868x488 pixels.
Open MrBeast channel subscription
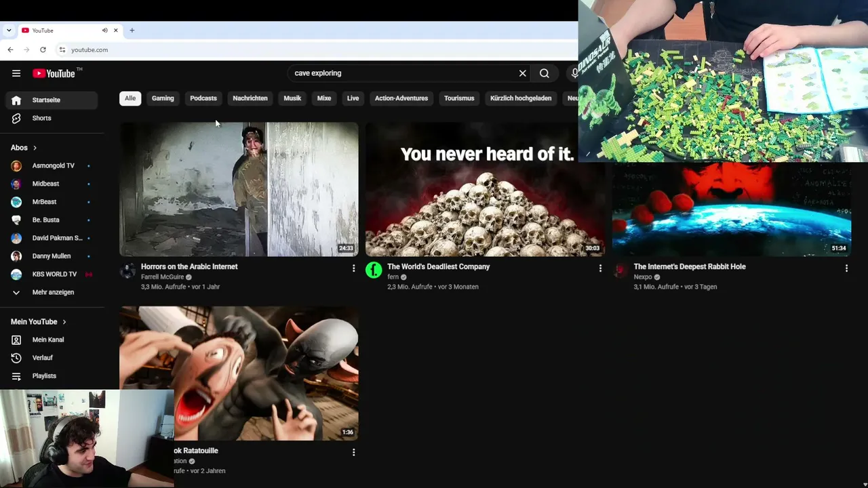coord(52,202)
